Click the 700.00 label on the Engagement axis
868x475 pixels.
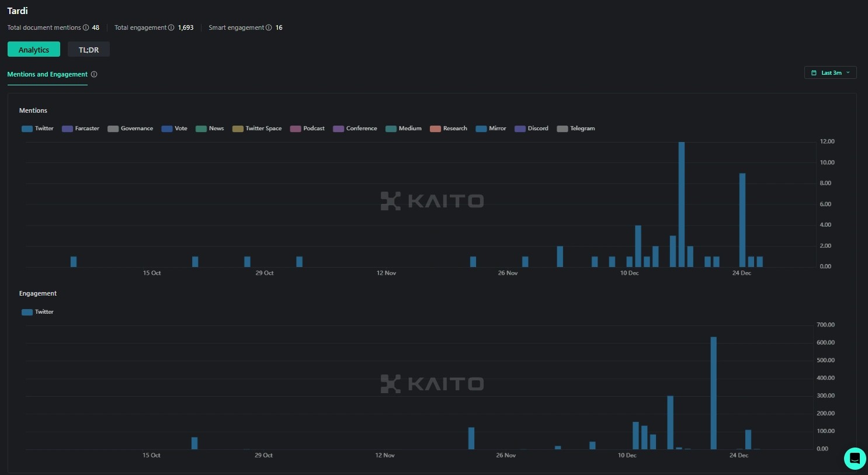pyautogui.click(x=826, y=325)
